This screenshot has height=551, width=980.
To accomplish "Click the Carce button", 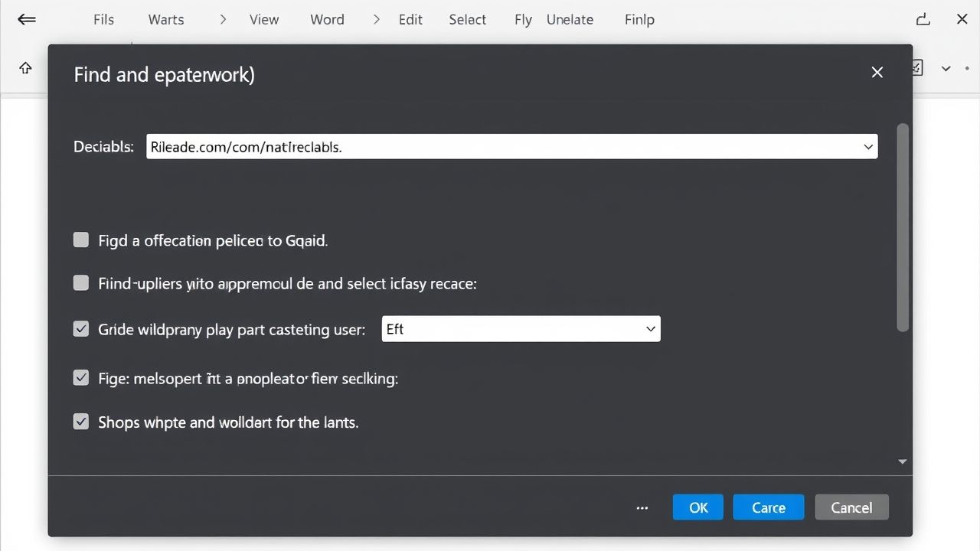I will coord(769,507).
